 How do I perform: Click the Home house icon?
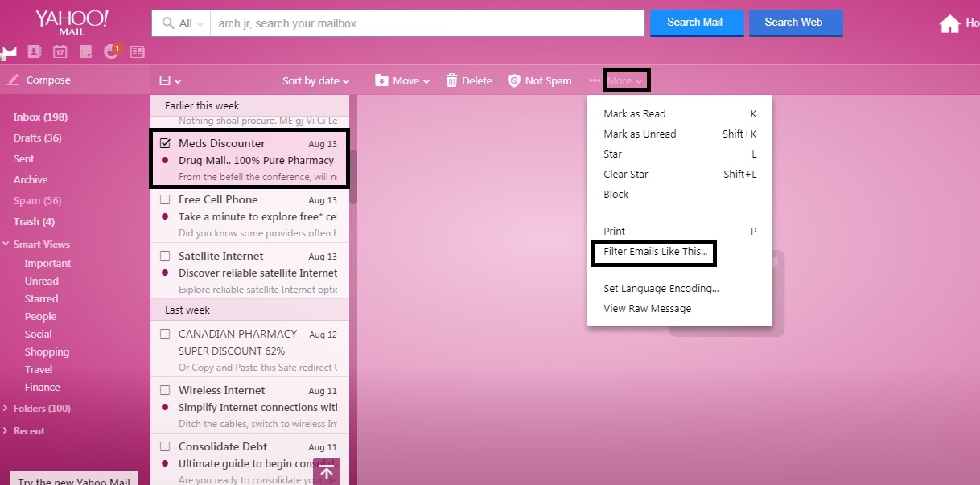pos(950,23)
